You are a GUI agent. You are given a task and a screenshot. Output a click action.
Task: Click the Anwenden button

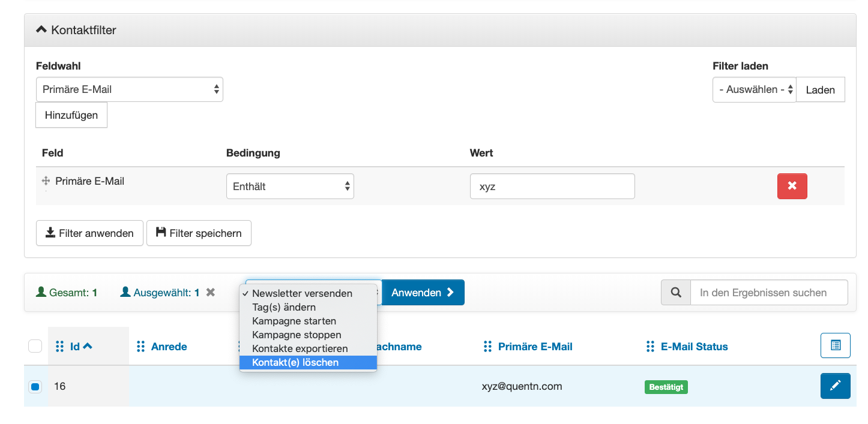pyautogui.click(x=423, y=293)
